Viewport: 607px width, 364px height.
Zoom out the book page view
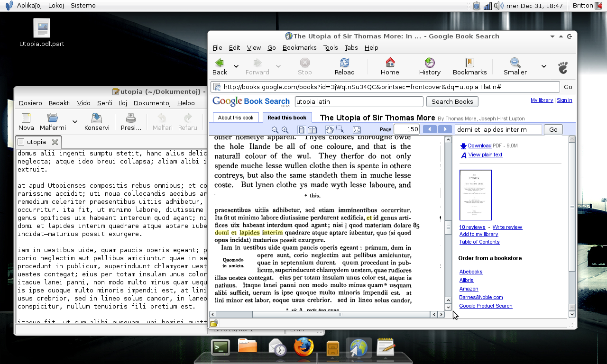275,130
